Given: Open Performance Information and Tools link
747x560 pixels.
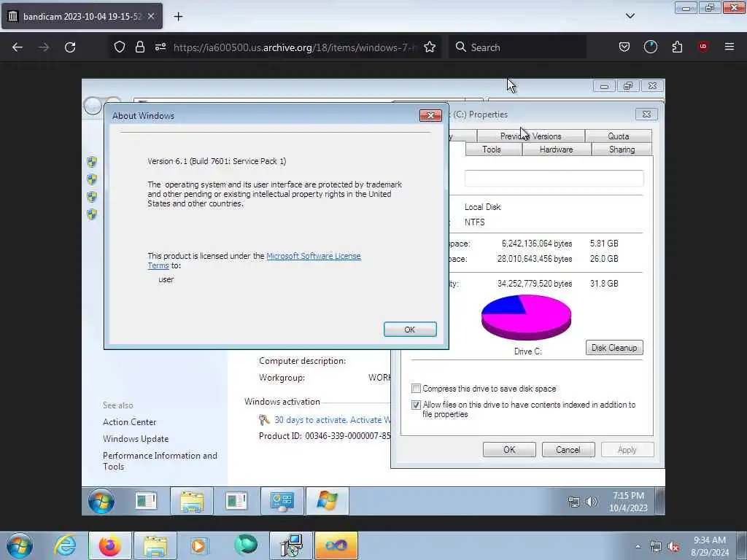Looking at the screenshot, I should (160, 461).
